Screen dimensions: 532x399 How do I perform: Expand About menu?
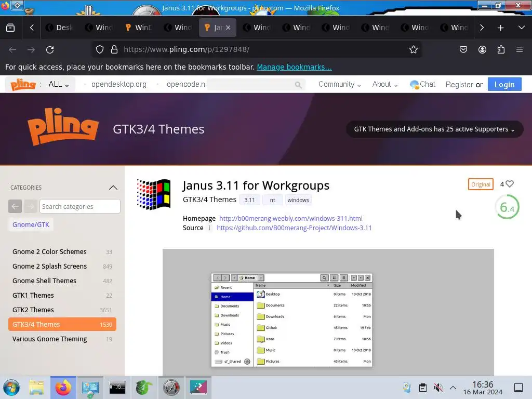tap(385, 84)
